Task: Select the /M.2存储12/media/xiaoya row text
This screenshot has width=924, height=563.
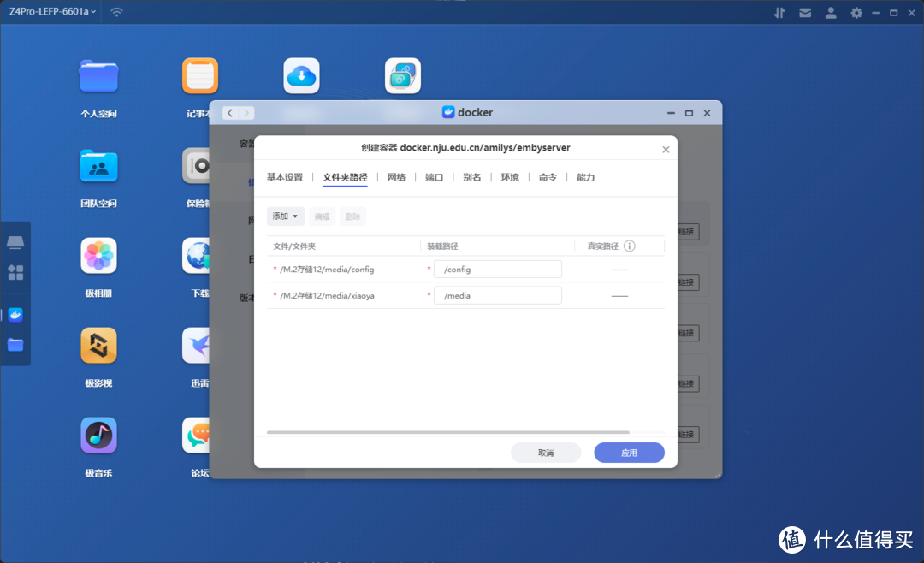Action: point(327,296)
